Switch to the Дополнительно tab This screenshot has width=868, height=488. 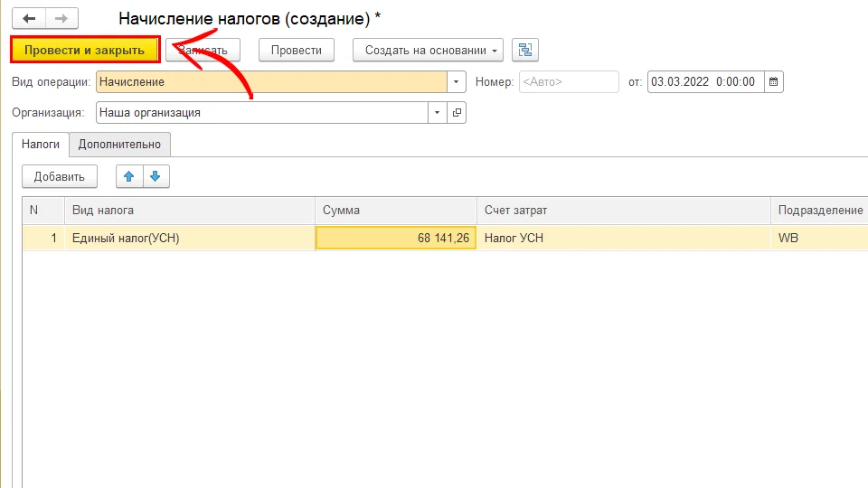click(x=119, y=145)
